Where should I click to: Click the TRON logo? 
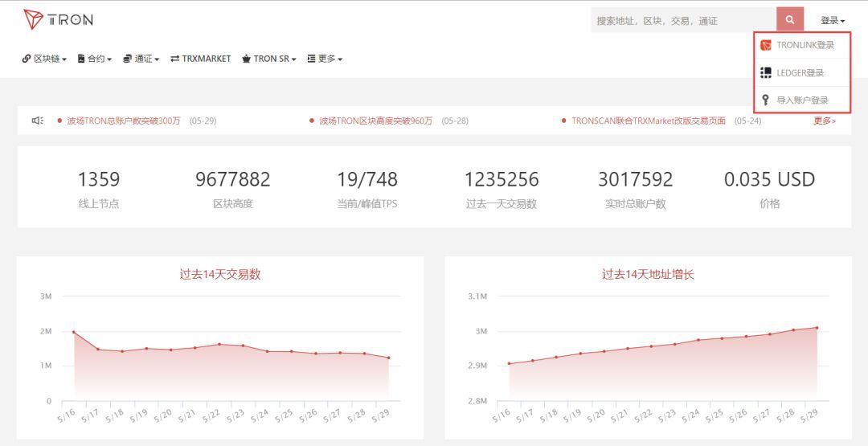click(x=58, y=20)
